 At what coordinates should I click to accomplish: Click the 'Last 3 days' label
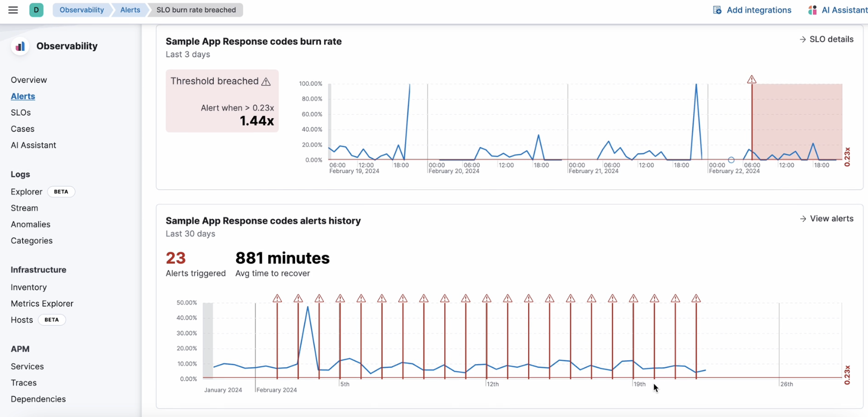pyautogui.click(x=188, y=55)
